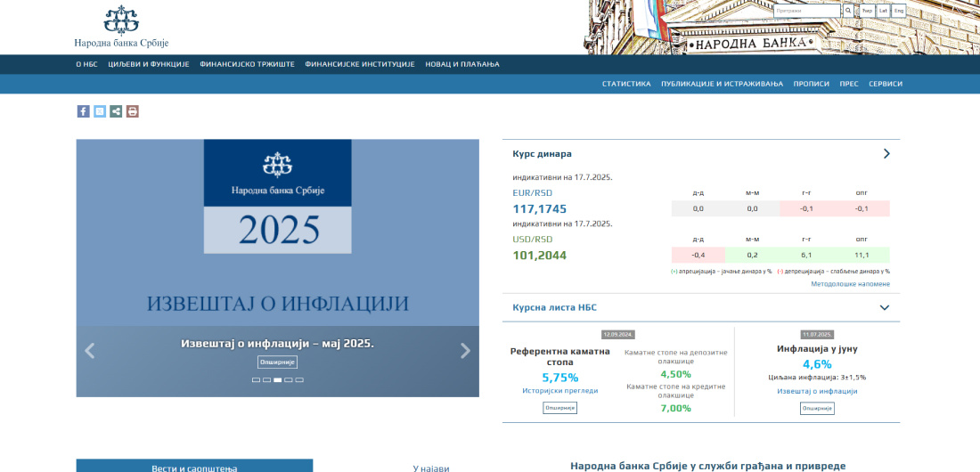The height and width of the screenshot is (472, 980).
Task: Open ПРОПИСИ menu
Action: pyautogui.click(x=812, y=84)
